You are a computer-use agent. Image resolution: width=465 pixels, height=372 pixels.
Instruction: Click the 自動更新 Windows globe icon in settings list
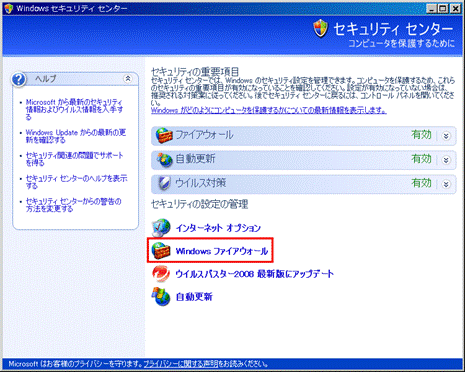tap(161, 297)
